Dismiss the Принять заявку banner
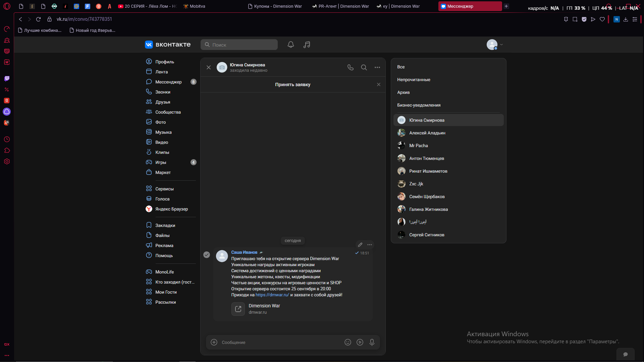Image resolution: width=644 pixels, height=362 pixels. (379, 84)
